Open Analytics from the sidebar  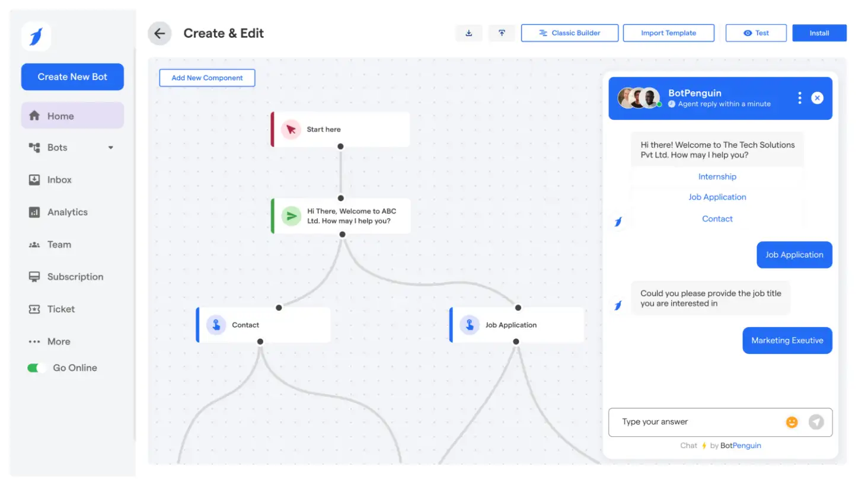point(67,212)
